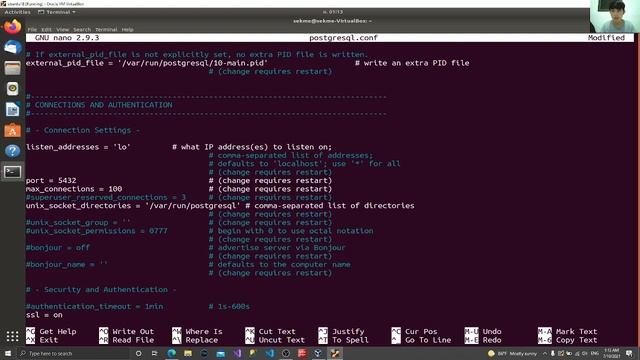Place cursor on listen_addresses line
This screenshot has width=640, height=360.
pyautogui.click(x=179, y=147)
